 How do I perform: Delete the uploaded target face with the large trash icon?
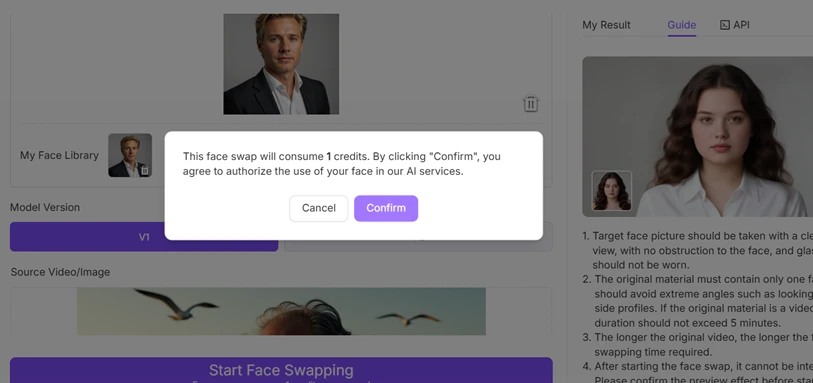530,104
